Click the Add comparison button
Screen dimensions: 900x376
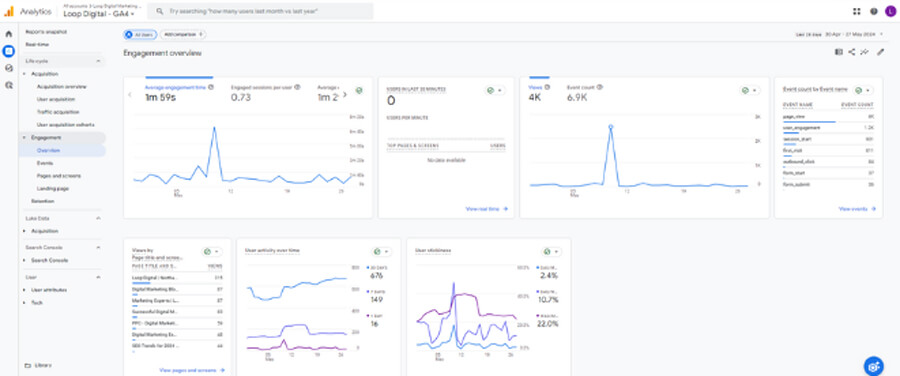coord(183,34)
